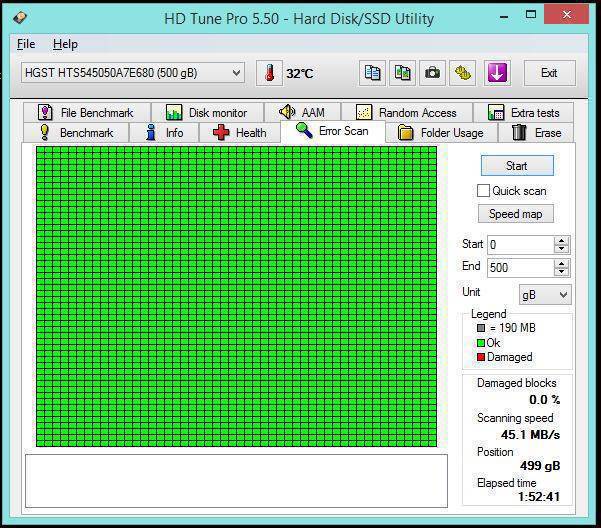
Task: Click the Speed map button
Action: tap(516, 214)
